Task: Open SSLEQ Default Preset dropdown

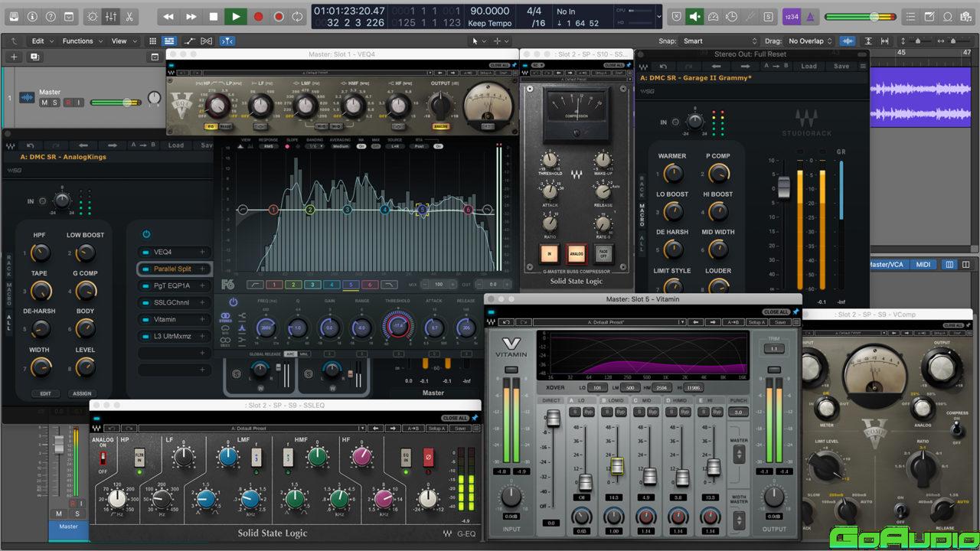Action: (252, 429)
